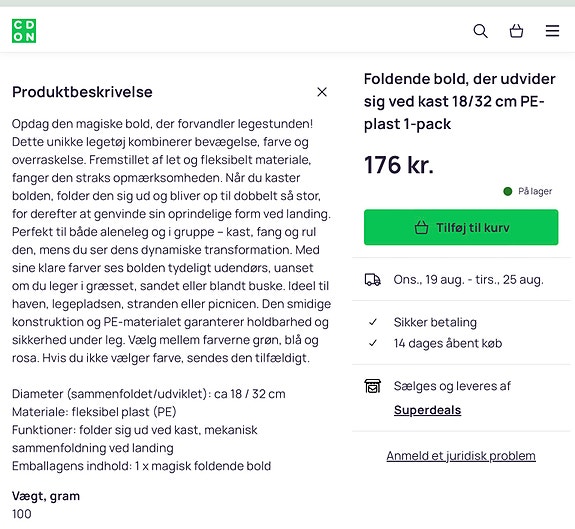Click the product title Foldende bold

[x=459, y=102]
